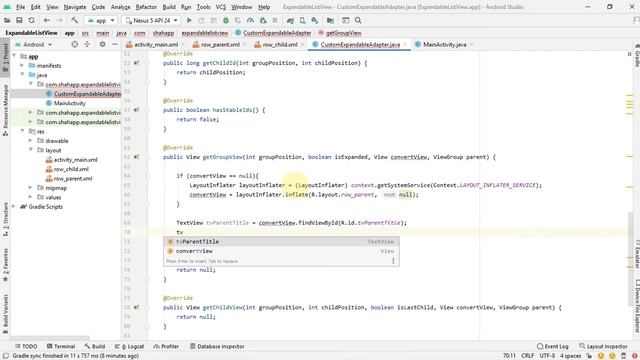Click the Sync Project with Gradle icon
The width and height of the screenshot is (640, 360).
coord(290,20)
